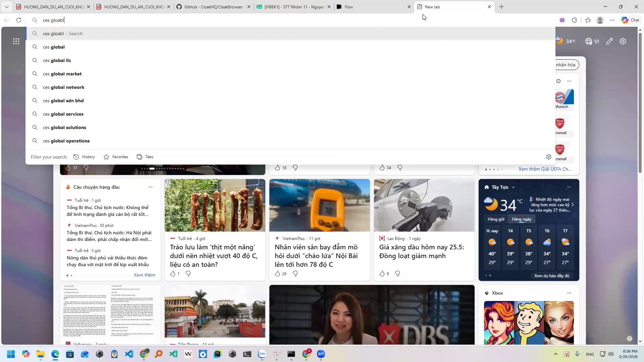Open more options on the Xbox card
Screen dimensions: 644x362
pos(569,293)
